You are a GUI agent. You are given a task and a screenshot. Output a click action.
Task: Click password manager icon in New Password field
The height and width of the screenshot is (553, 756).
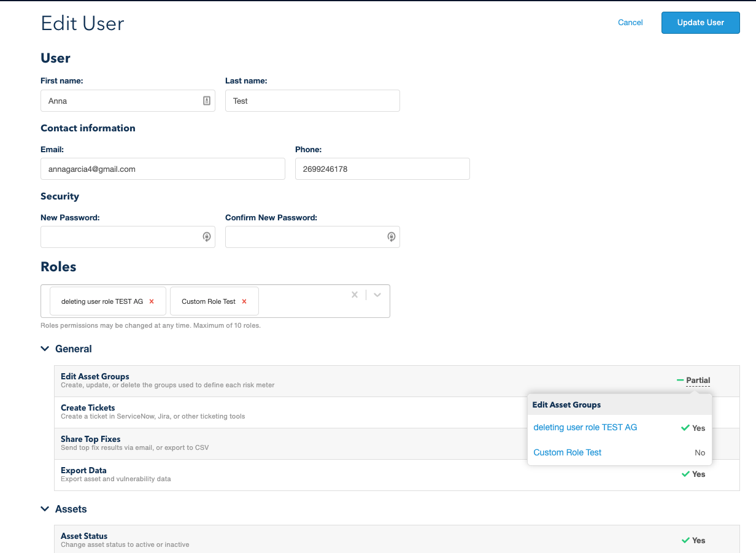(207, 237)
